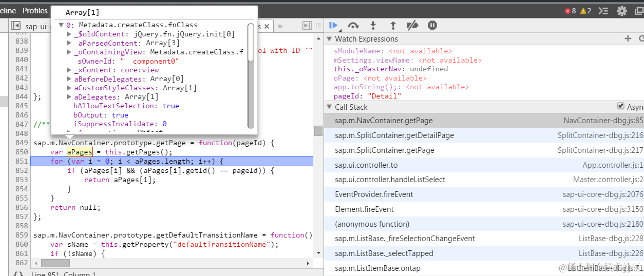This screenshot has height=276, width=644.
Task: Toggle the Async call stack checkbox
Action: click(x=621, y=106)
